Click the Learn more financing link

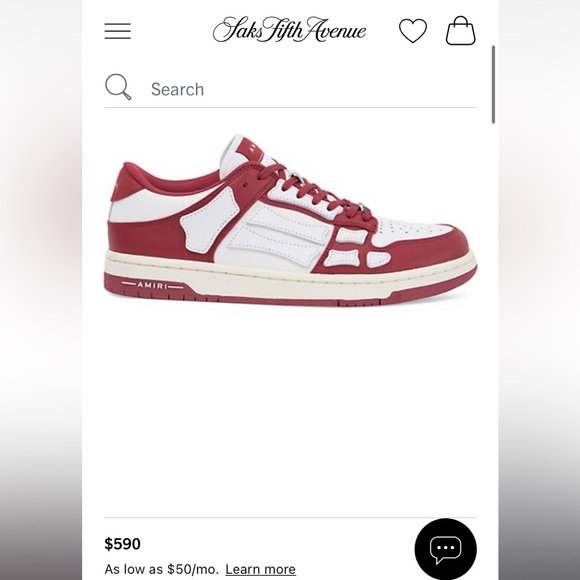[260, 569]
